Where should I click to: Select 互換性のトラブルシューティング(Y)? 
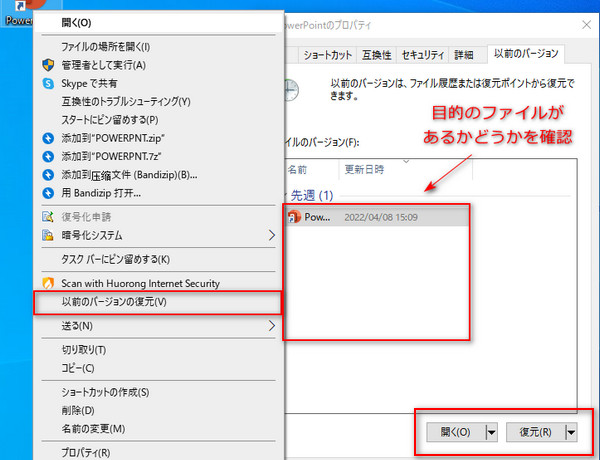pos(158,102)
